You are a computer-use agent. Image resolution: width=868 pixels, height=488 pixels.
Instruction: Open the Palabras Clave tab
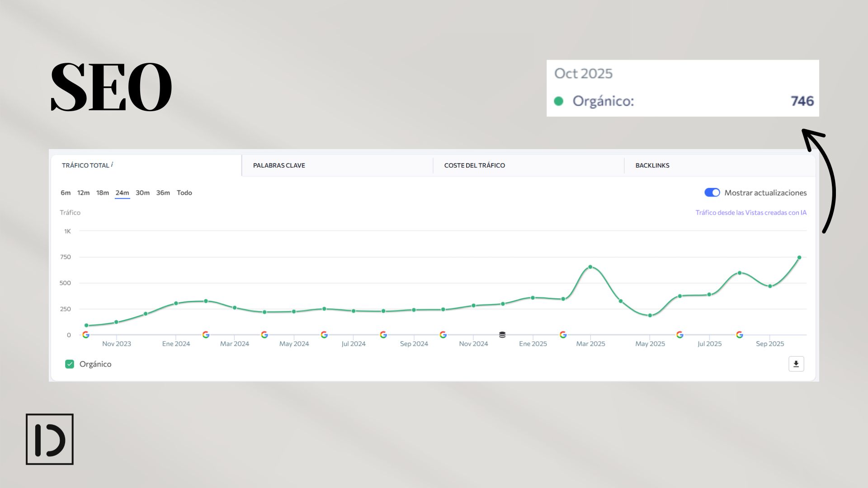click(x=279, y=165)
